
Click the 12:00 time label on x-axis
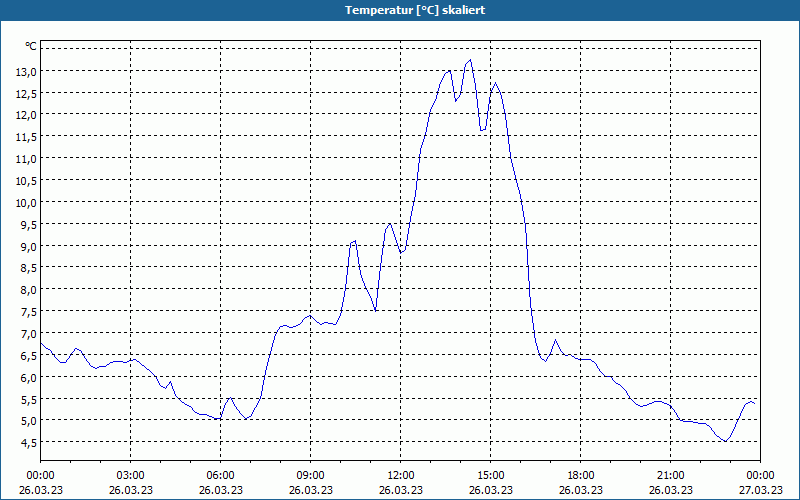pos(401,476)
